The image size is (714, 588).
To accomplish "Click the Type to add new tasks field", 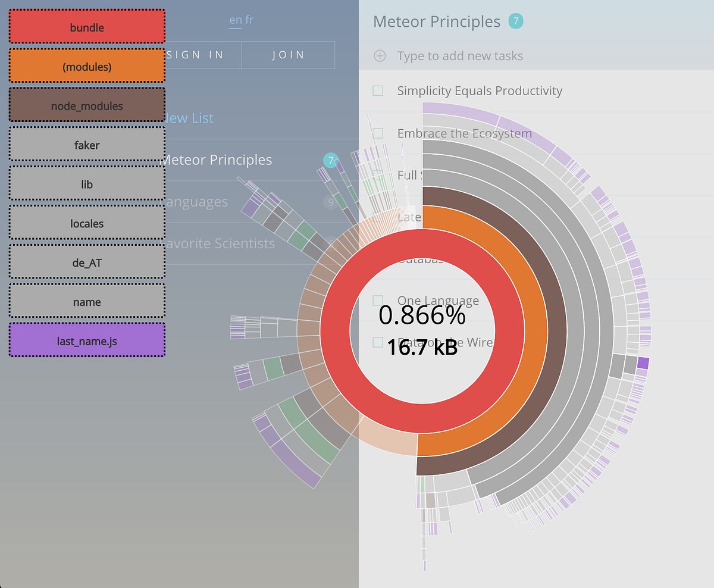I will tap(459, 56).
